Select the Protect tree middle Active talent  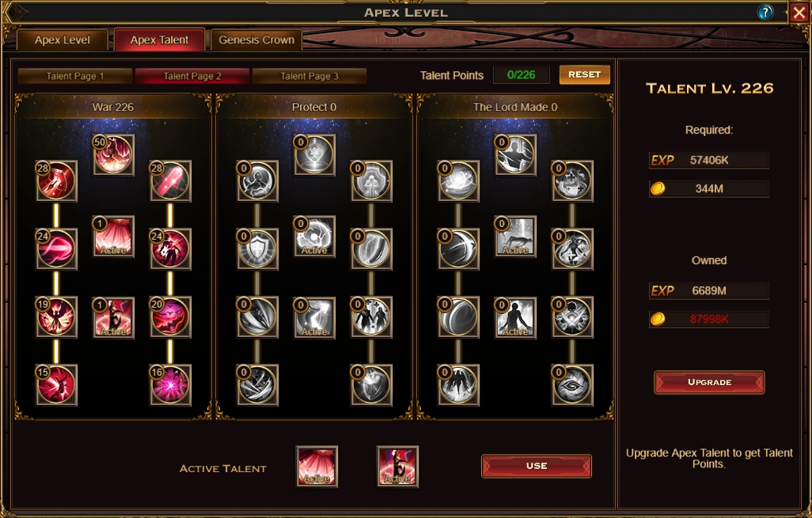[314, 236]
